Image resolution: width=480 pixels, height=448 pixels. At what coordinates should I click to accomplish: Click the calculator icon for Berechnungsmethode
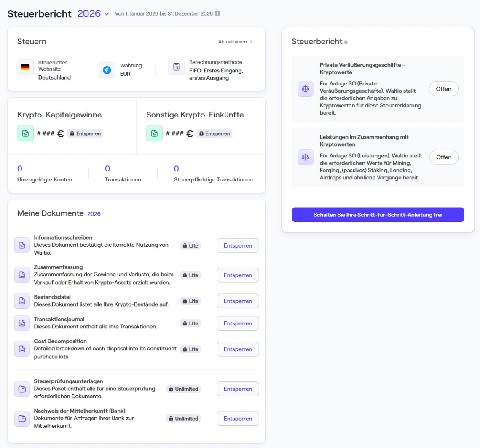pos(176,67)
